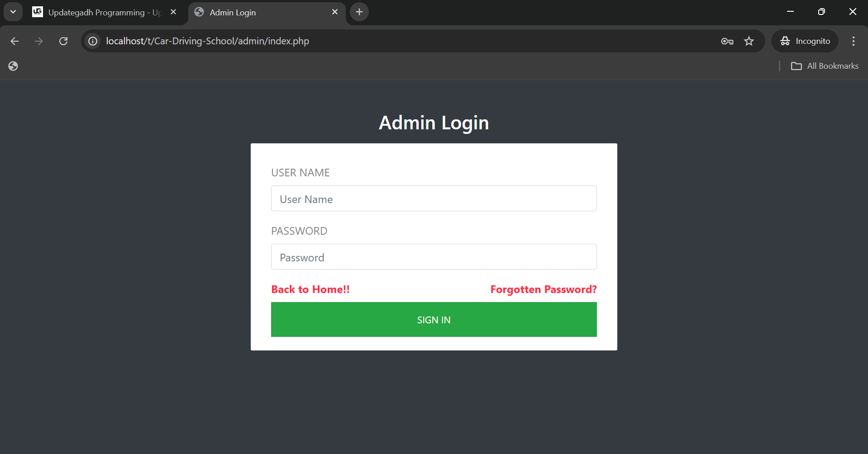Image resolution: width=868 pixels, height=454 pixels.
Task: Open the All Bookmarks folder
Action: (x=825, y=66)
